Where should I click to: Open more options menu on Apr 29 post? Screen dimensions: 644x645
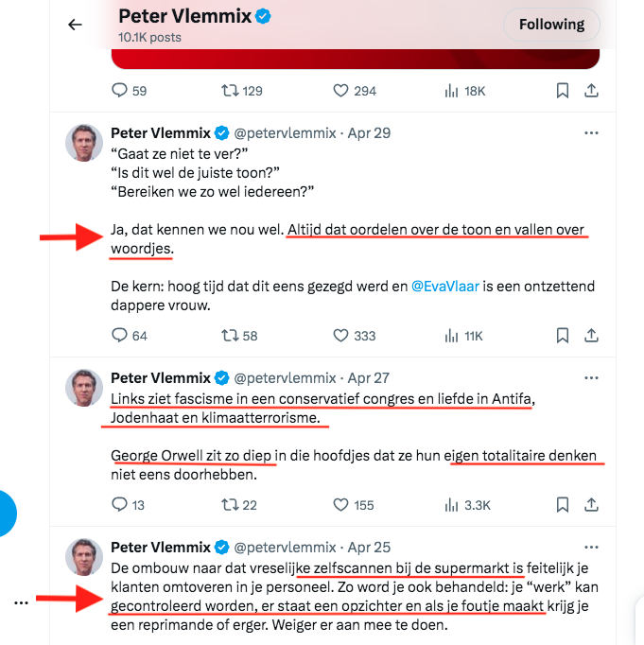pos(591,133)
